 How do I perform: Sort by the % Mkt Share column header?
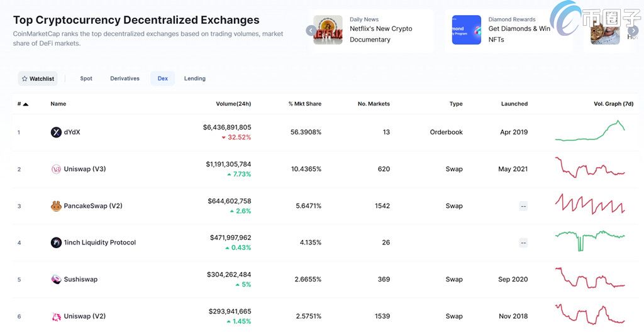(305, 104)
